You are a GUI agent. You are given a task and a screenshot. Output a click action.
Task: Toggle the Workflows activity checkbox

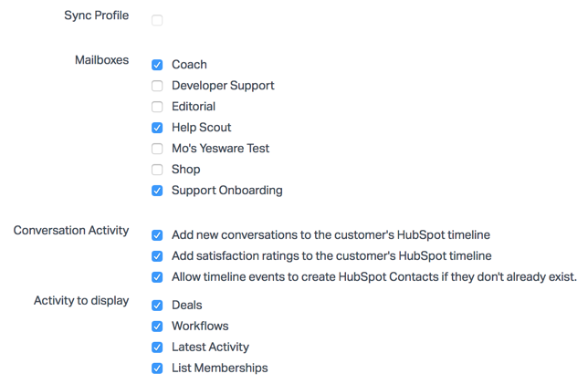(x=157, y=327)
